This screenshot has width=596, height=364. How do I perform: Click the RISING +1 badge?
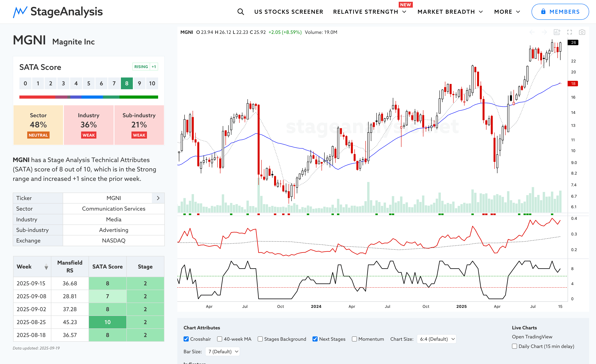[x=145, y=67]
